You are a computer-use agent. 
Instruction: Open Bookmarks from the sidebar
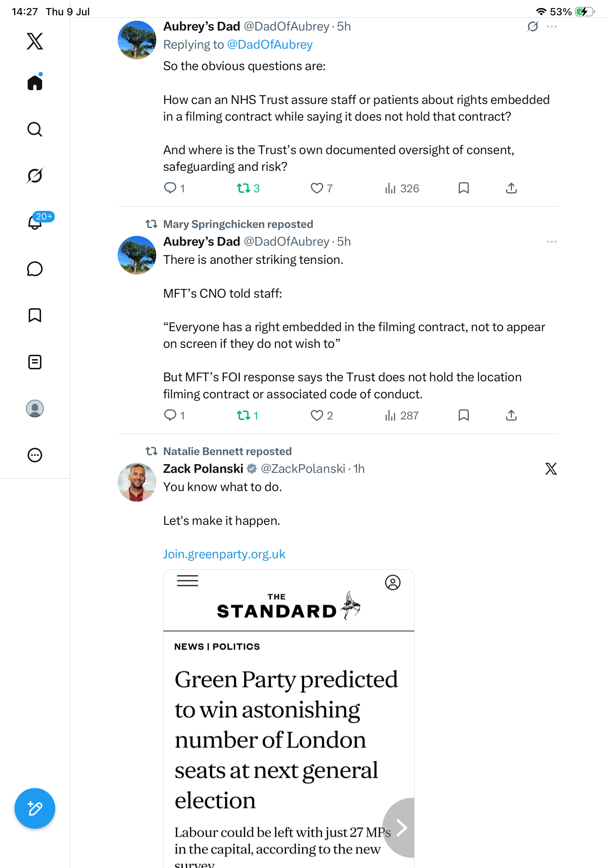35,315
